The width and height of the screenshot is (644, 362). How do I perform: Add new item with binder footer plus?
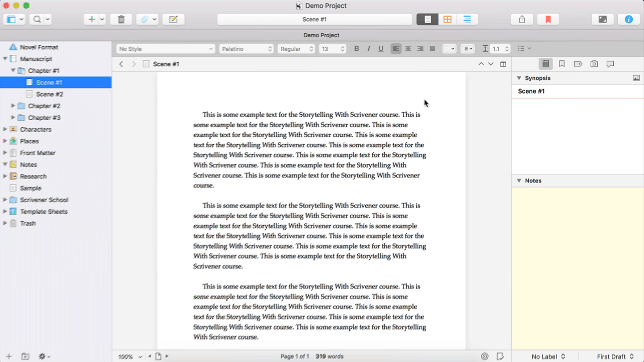[x=9, y=356]
